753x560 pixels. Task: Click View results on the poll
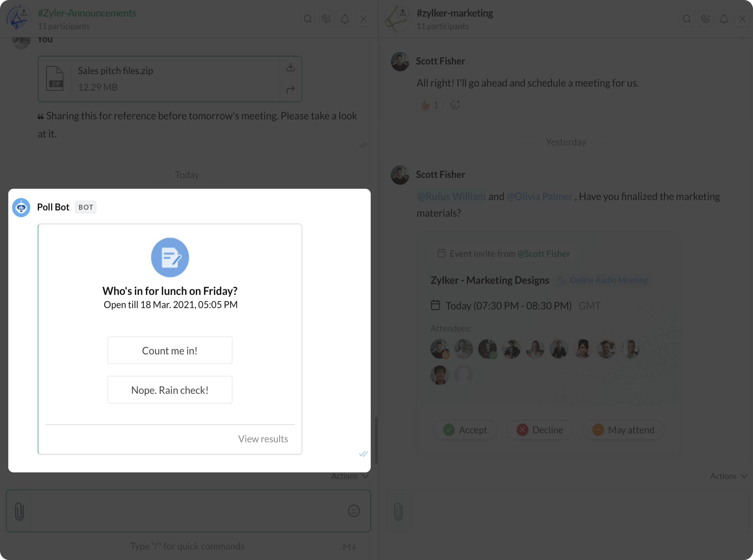pos(263,439)
